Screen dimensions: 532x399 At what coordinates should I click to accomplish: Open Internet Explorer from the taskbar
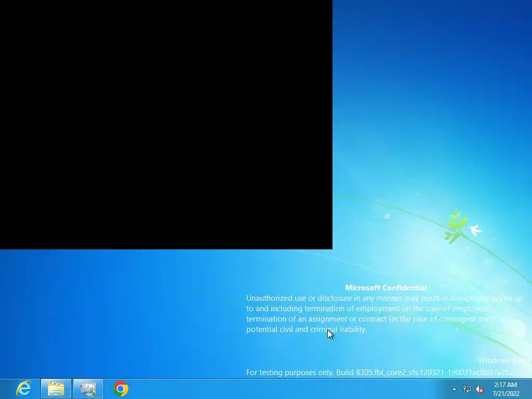tap(24, 389)
